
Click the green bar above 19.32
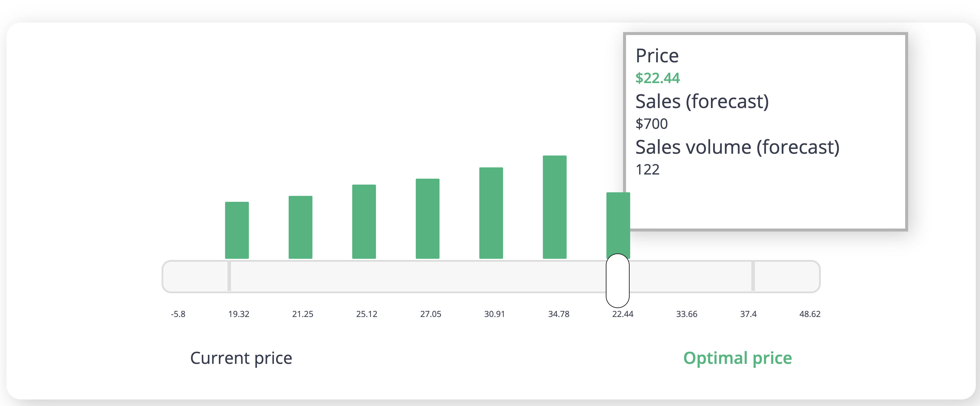237,230
